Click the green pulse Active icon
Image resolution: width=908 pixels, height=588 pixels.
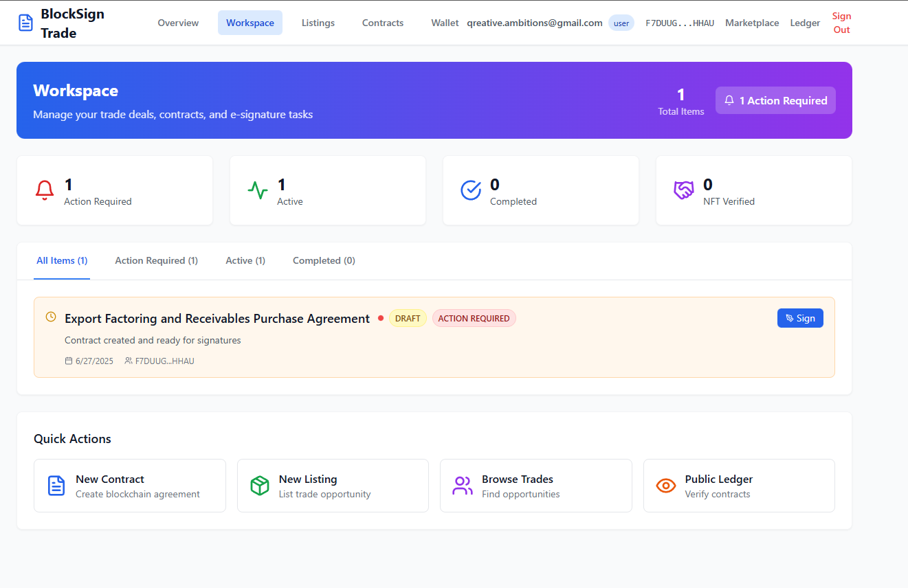point(258,190)
